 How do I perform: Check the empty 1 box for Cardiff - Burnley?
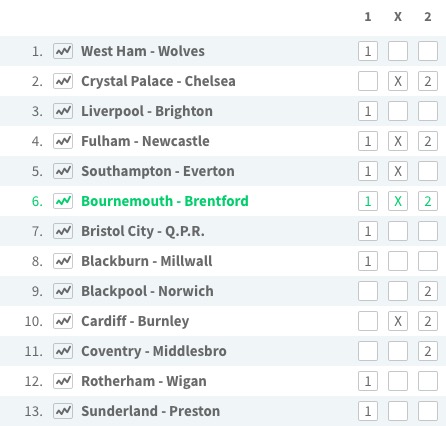click(368, 321)
